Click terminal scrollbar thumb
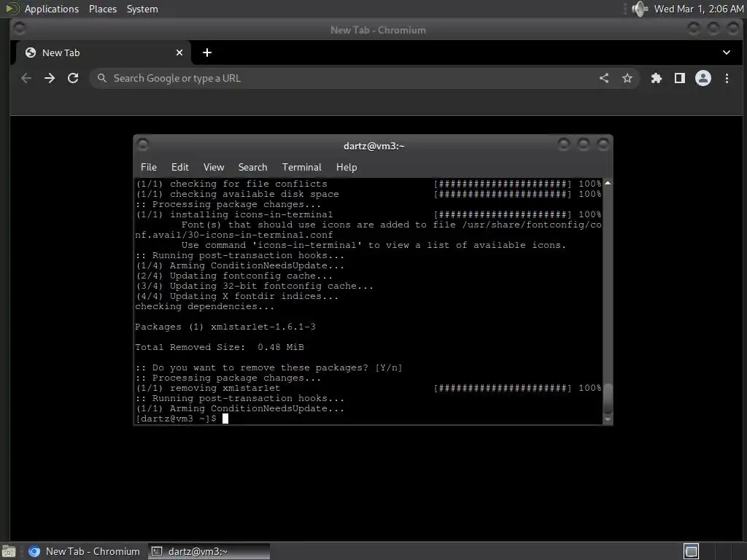Screen dimensions: 747x560 (608, 399)
